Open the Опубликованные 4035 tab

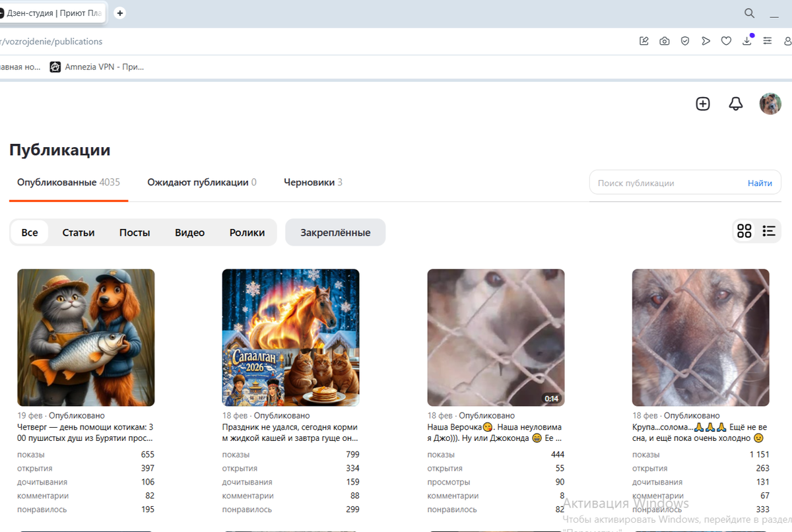point(69,182)
